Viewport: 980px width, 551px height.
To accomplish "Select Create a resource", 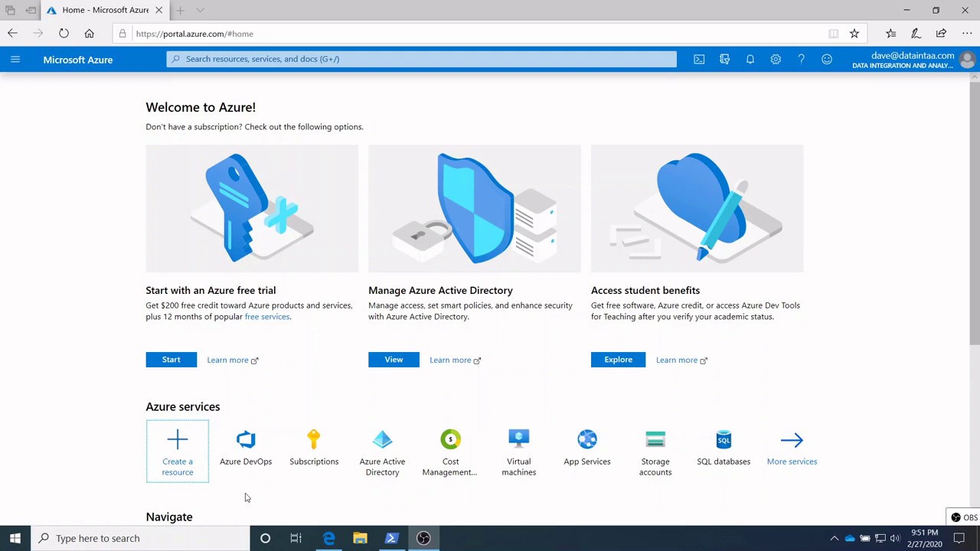I will pos(178,452).
